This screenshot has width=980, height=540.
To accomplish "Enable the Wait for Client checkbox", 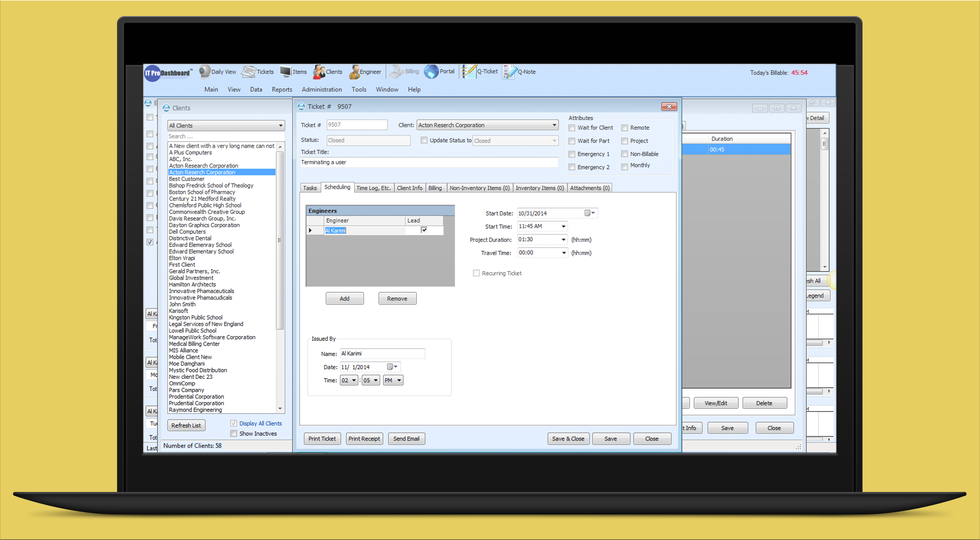I will (572, 128).
